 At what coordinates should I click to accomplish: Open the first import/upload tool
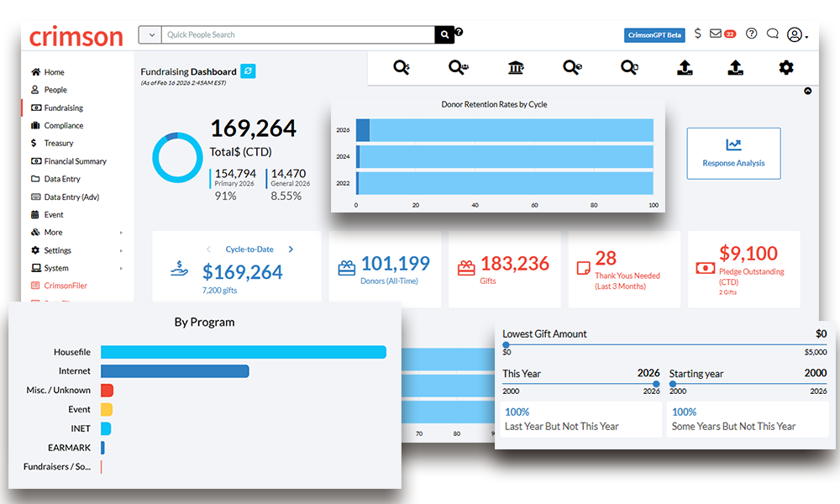[x=685, y=67]
